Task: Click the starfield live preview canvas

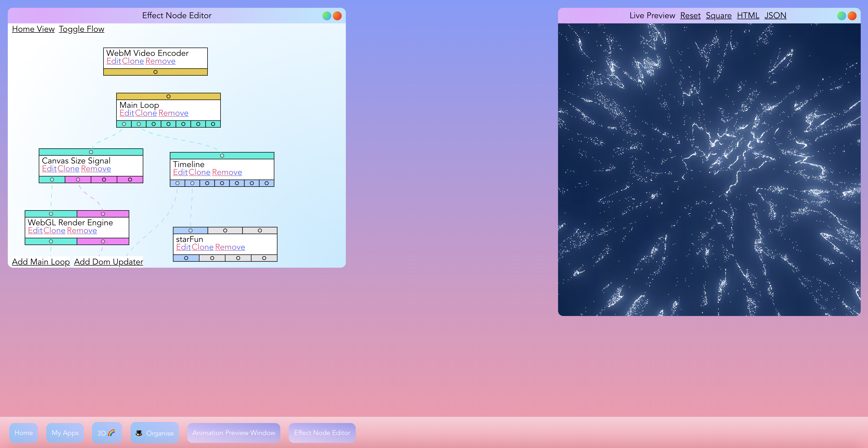Action: click(x=709, y=169)
